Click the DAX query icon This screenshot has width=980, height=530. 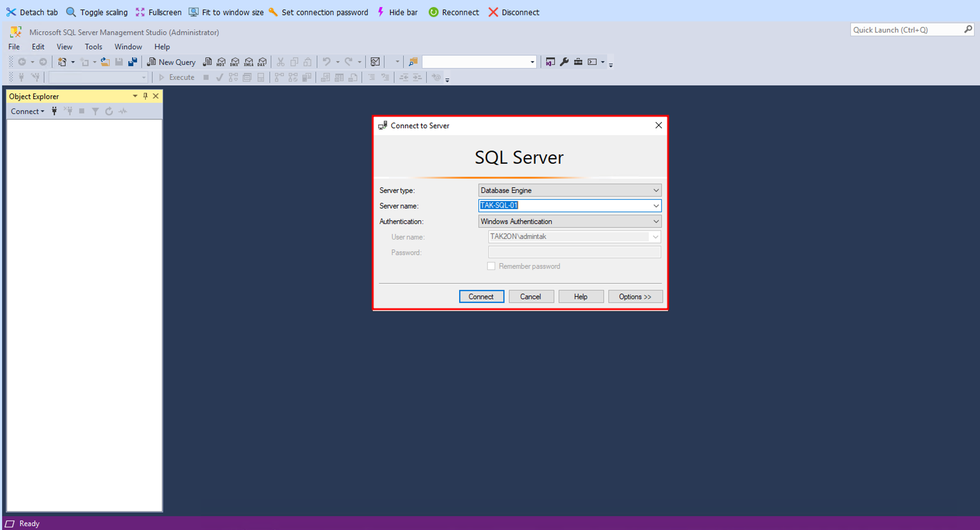(262, 62)
